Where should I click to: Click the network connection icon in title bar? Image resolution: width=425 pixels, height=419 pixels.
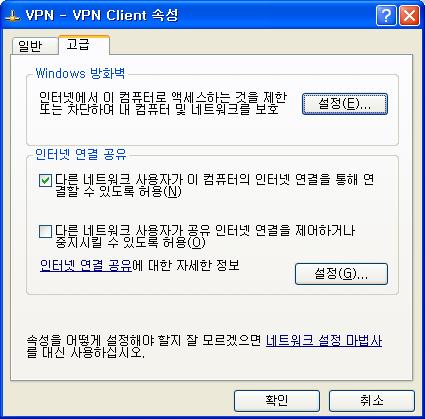(13, 16)
